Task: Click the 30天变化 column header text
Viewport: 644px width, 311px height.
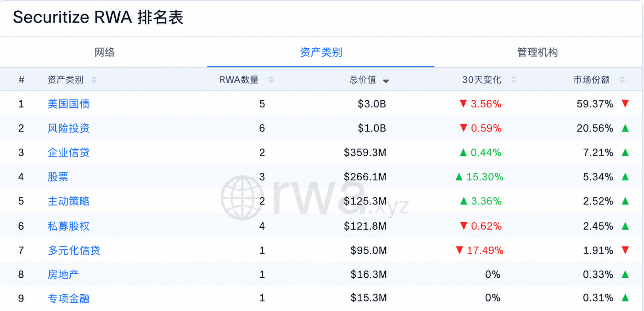Action: pos(482,80)
